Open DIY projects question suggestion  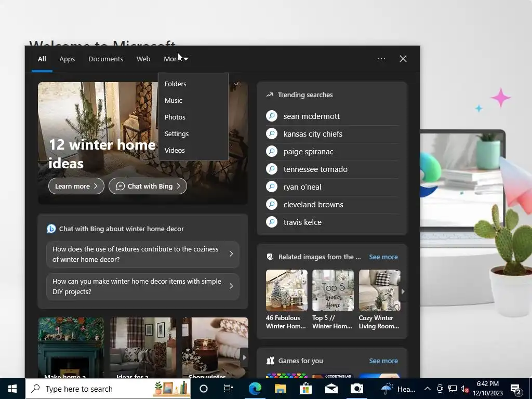pos(143,286)
